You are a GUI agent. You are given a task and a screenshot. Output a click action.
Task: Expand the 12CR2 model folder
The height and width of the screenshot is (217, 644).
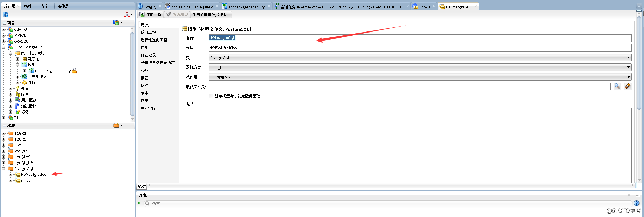pyautogui.click(x=4, y=139)
